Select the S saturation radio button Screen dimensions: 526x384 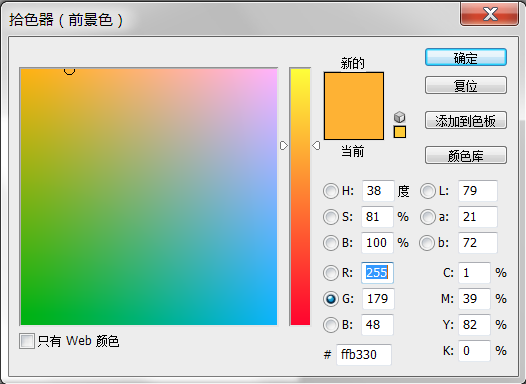[x=331, y=217]
